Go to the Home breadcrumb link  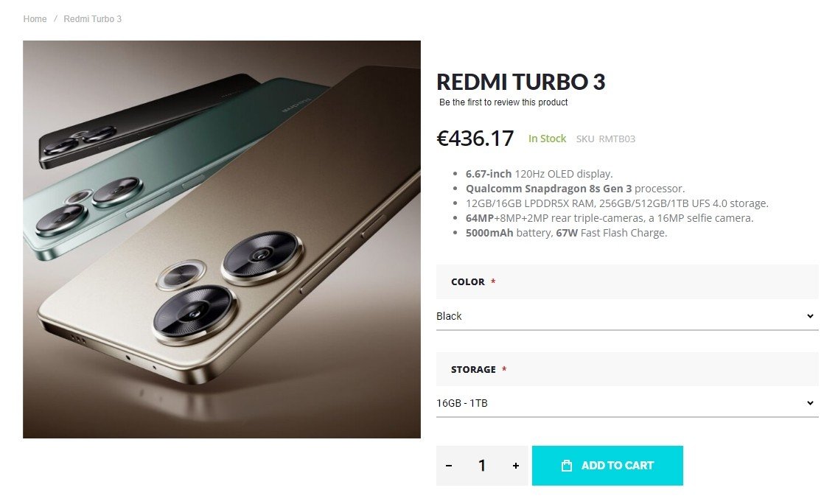(35, 19)
